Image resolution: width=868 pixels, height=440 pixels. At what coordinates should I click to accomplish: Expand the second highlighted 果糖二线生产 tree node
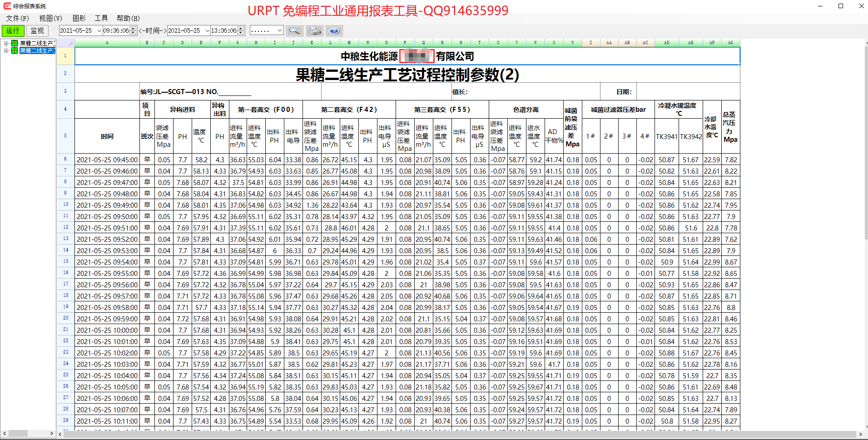click(6, 50)
